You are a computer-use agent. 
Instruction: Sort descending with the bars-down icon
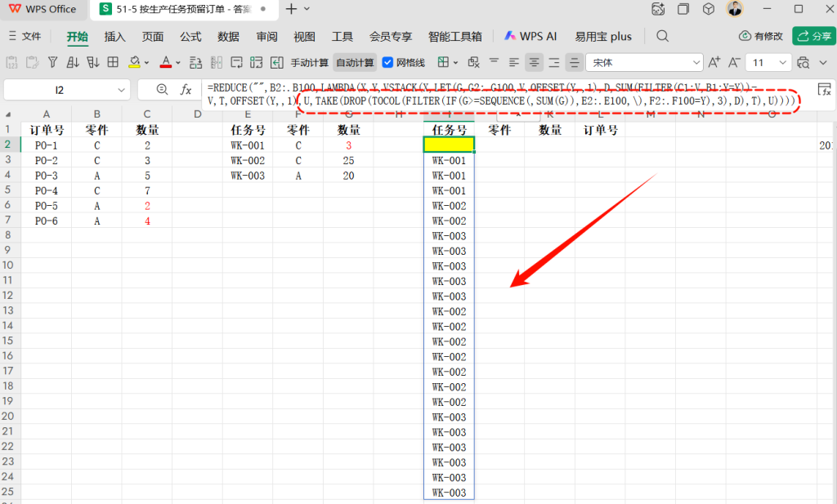[93, 62]
